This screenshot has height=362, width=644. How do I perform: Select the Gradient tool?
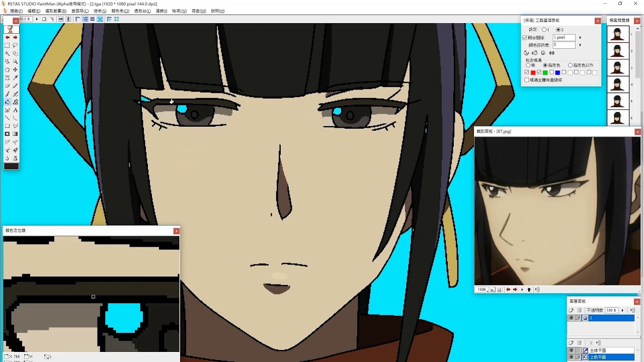(x=15, y=134)
